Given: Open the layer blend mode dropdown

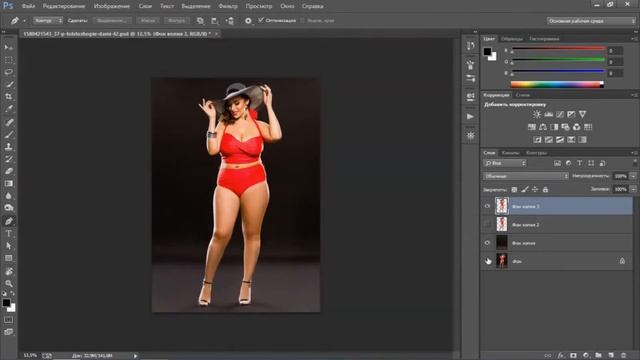Looking at the screenshot, I should (x=526, y=176).
